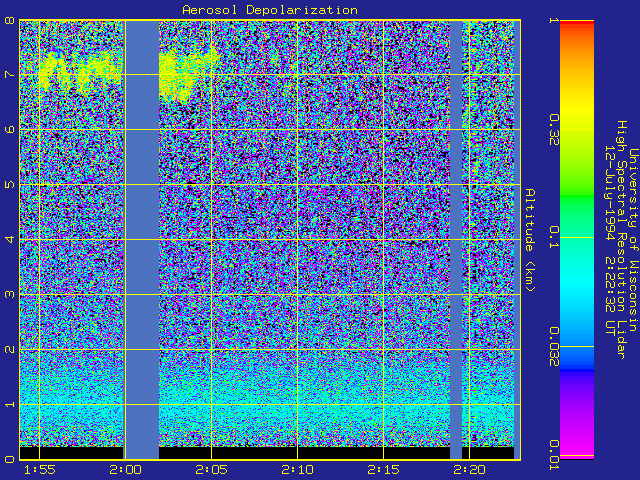640x480 pixels.
Task: Click the altitude axis label 6
Action: (x=10, y=129)
